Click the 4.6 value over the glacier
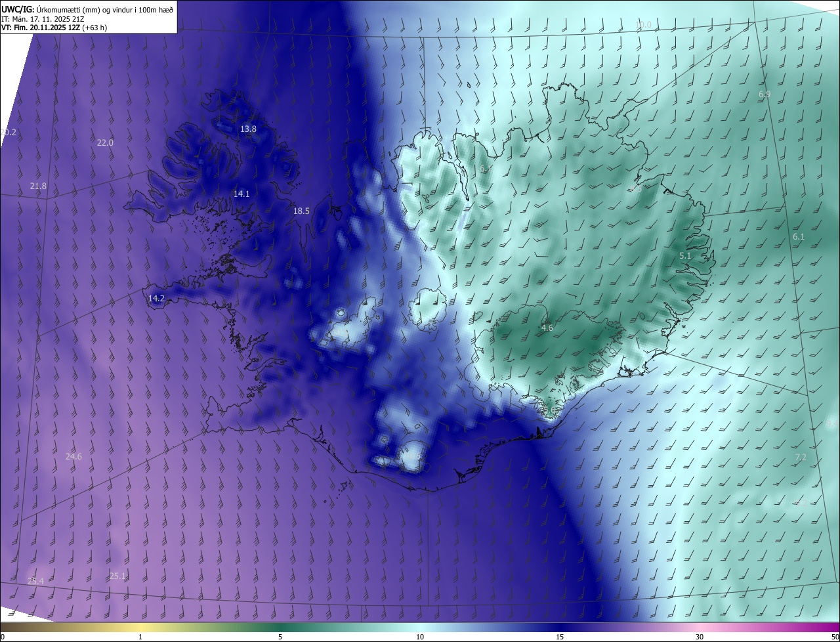Image resolution: width=840 pixels, height=642 pixels. click(547, 328)
